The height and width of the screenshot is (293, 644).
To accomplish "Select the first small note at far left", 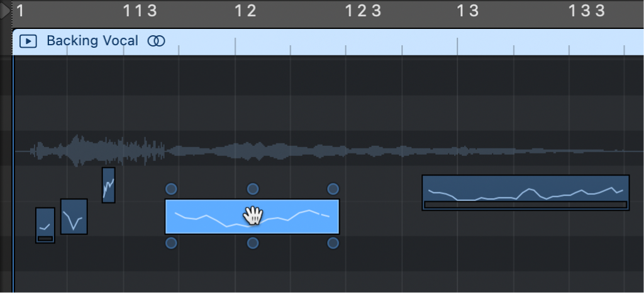I will [x=45, y=223].
